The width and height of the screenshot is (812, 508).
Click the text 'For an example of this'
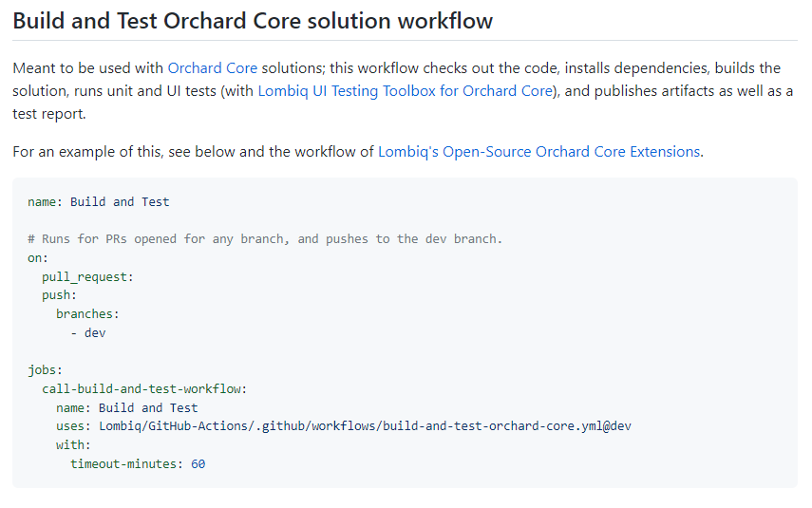tap(86, 151)
